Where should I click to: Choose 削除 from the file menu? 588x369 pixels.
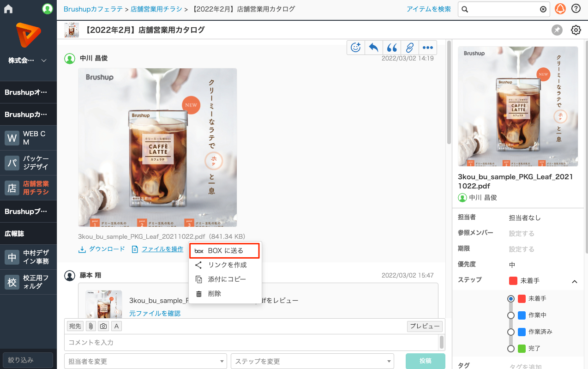click(x=225, y=294)
